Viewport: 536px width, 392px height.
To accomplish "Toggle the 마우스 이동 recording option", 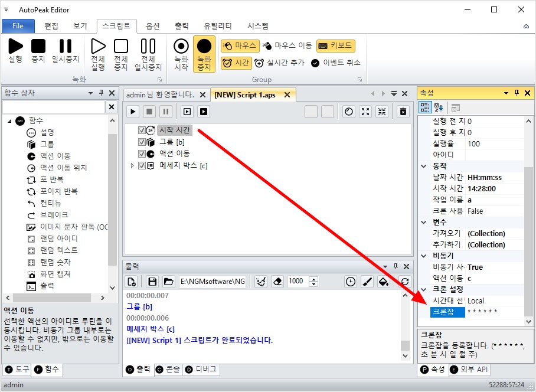I will point(287,45).
